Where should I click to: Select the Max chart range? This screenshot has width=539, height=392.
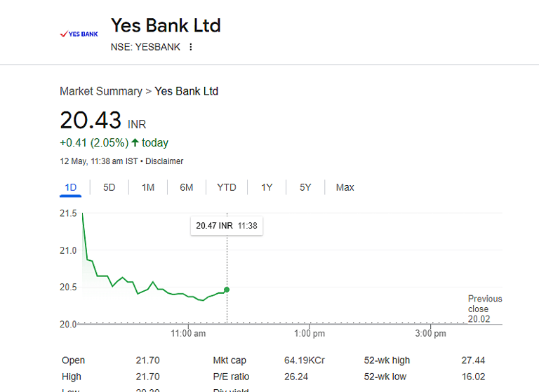pos(345,187)
